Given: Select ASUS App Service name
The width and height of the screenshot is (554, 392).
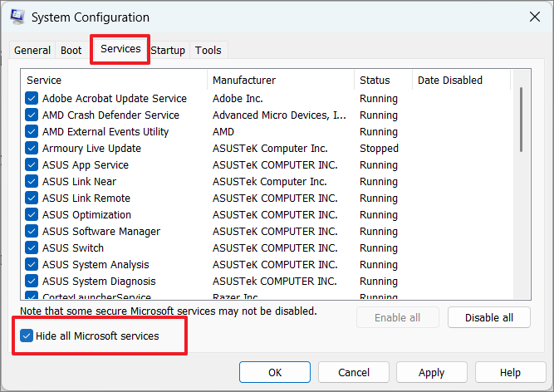Looking at the screenshot, I should pos(86,165).
